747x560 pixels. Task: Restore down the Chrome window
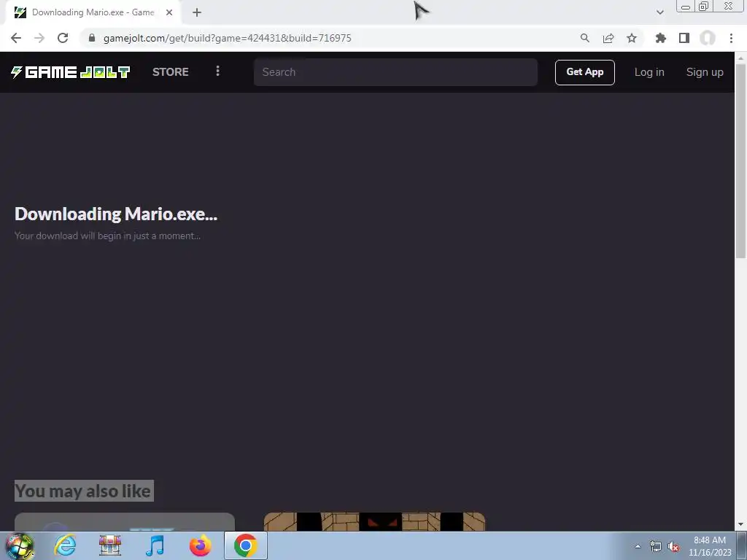point(704,6)
